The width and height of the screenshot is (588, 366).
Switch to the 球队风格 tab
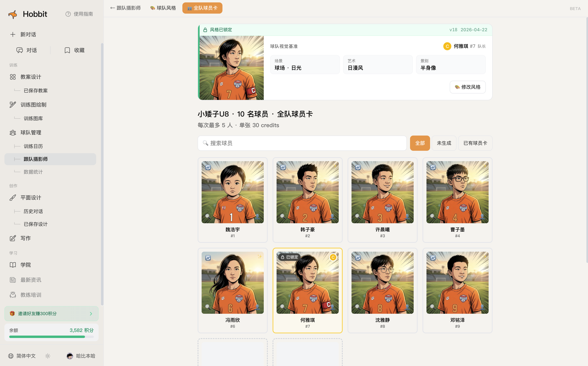[163, 8]
